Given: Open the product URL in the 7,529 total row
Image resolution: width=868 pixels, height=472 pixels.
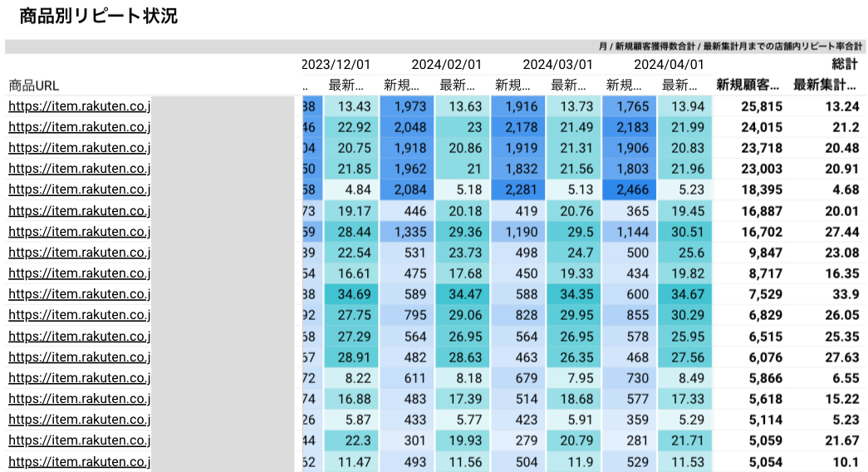Looking at the screenshot, I should 80,293.
